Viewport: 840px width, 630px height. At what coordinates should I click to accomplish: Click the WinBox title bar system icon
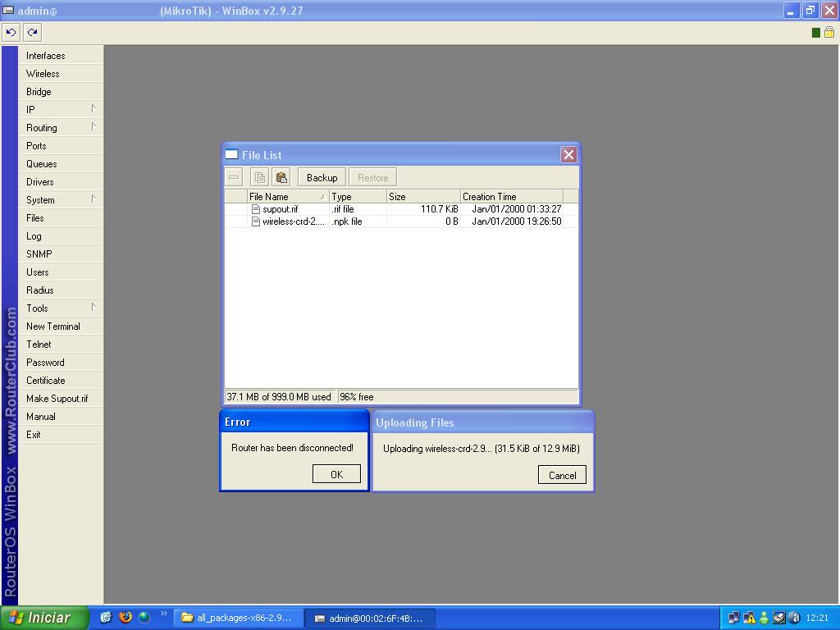click(8, 10)
